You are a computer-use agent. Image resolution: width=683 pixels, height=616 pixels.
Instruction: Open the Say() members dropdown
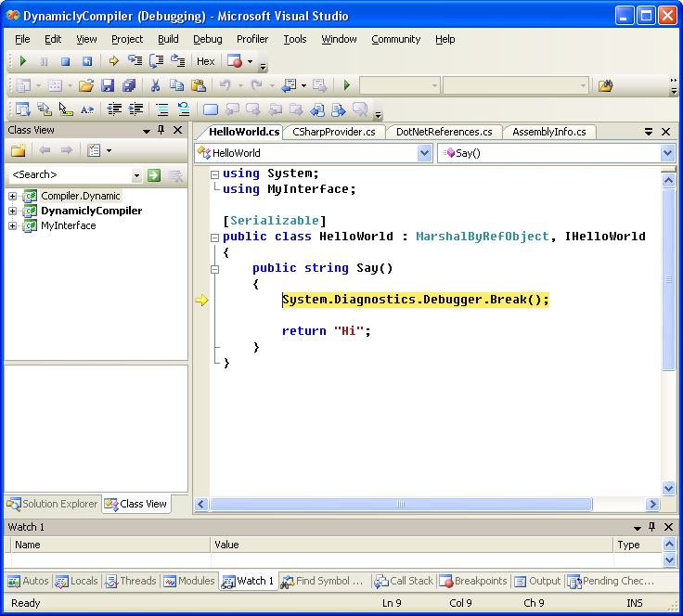point(666,153)
